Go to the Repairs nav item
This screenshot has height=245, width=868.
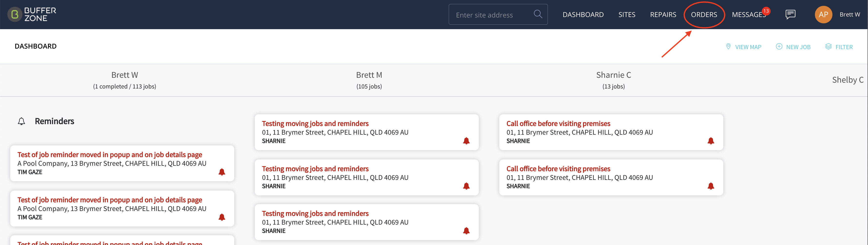coord(663,15)
